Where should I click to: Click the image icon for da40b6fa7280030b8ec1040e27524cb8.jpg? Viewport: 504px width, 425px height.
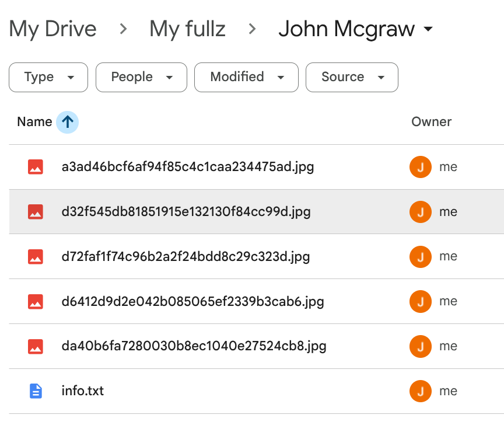coord(36,347)
